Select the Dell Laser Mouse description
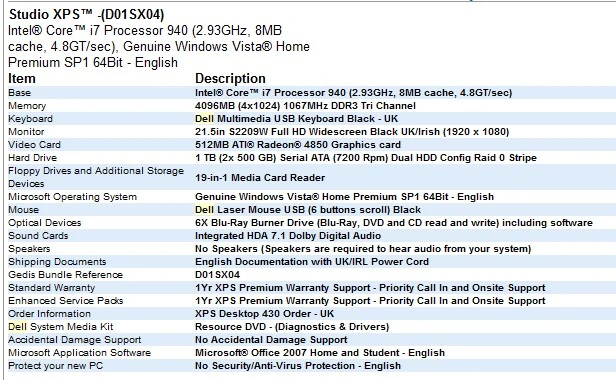The image size is (616, 380). pyautogui.click(x=308, y=209)
